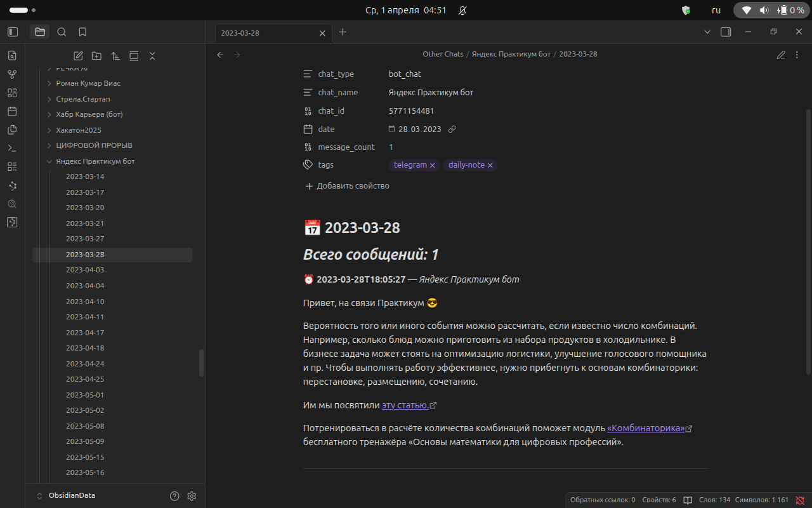Screen dimensions: 812x508
Task: Open graph view from the ribbon
Action: click(x=12, y=74)
